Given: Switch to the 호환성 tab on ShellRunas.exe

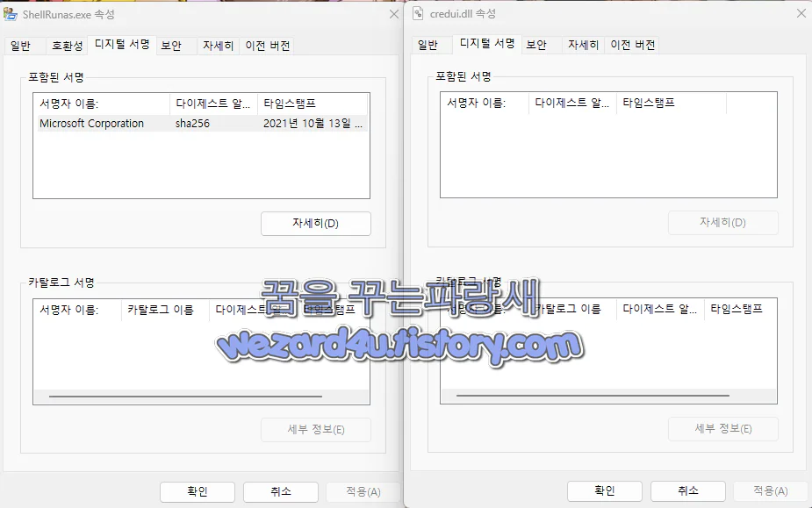Looking at the screenshot, I should point(67,45).
